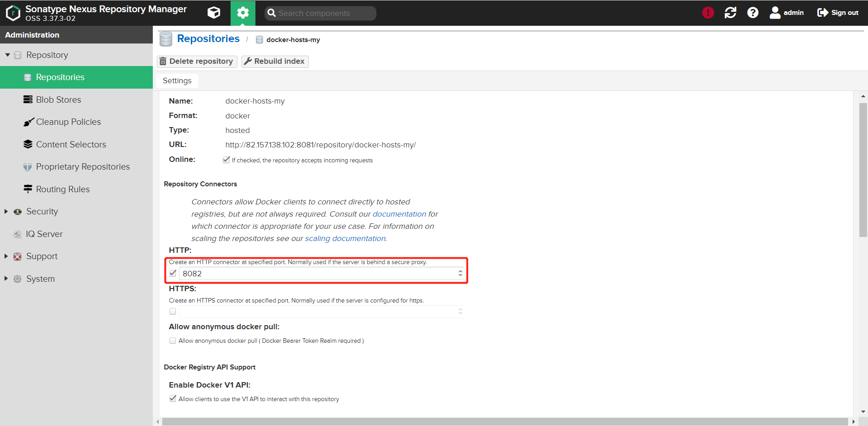Click the Routing Rules signpost icon
This screenshot has width=868, height=426.
pyautogui.click(x=28, y=189)
